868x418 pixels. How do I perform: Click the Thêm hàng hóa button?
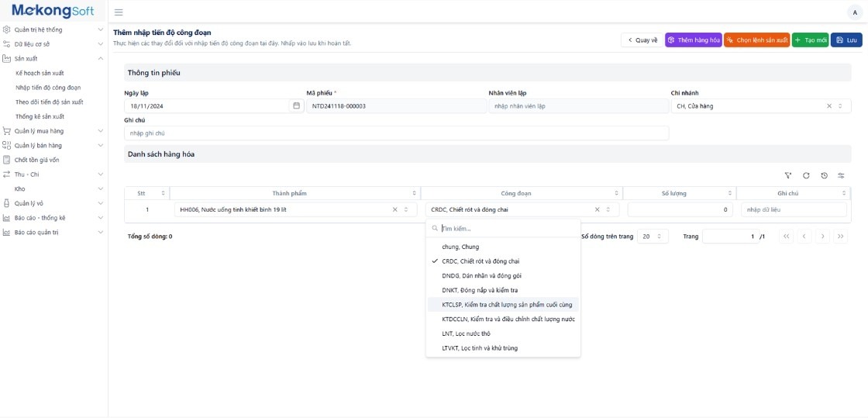coord(694,40)
